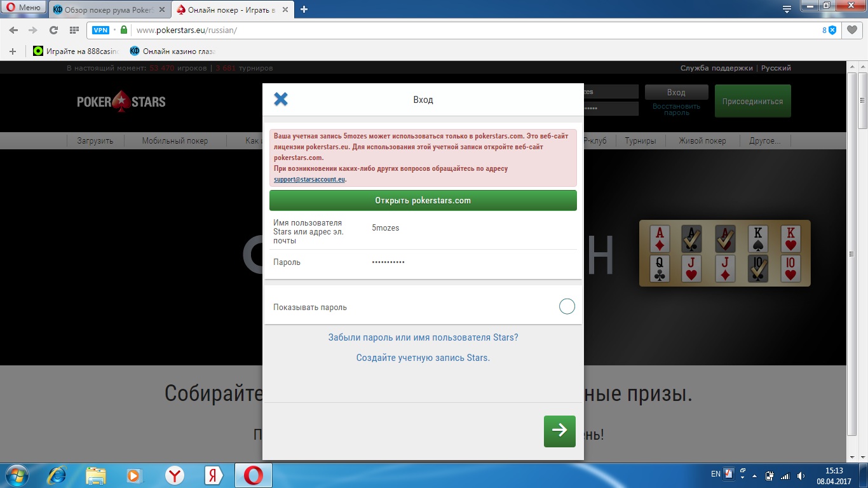Viewport: 868px width, 488px height.
Task: Click the Jack of hearts card
Action: pos(693,269)
